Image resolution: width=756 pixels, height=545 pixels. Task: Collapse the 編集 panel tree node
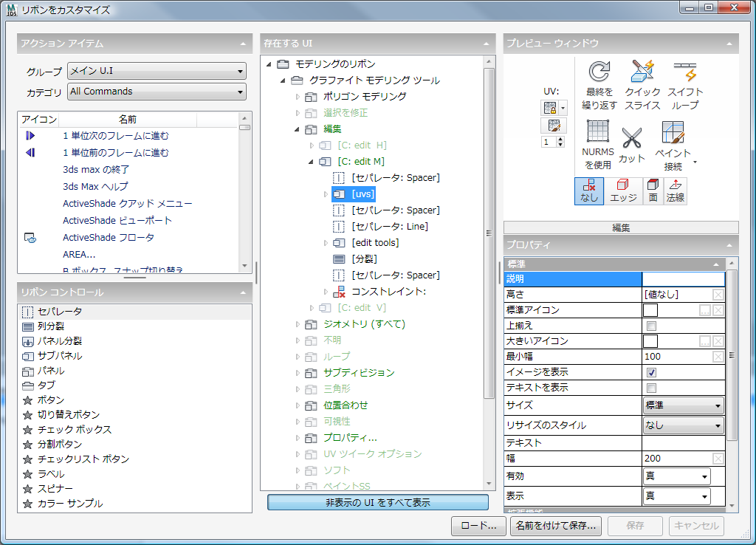[297, 129]
